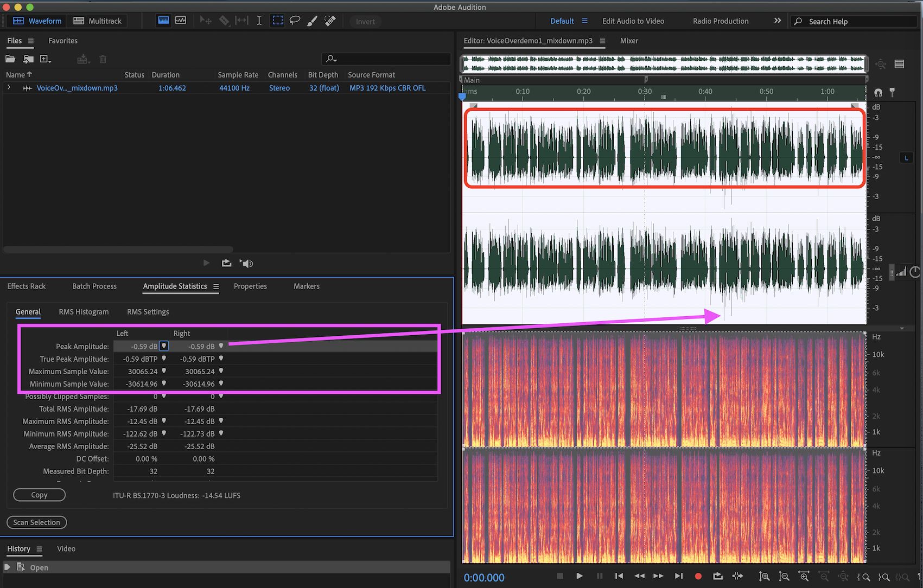Image resolution: width=923 pixels, height=588 pixels.
Task: Select the Lasso Selection tool
Action: (x=295, y=21)
